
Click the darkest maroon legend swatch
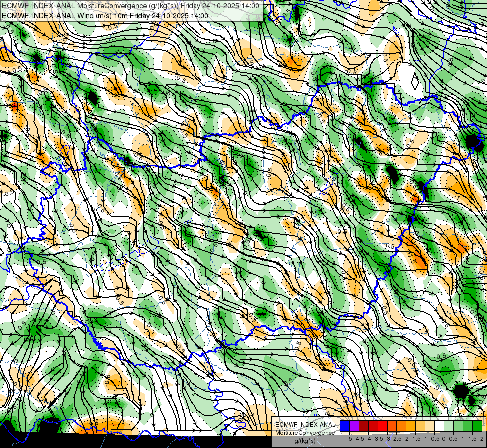point(364,426)
